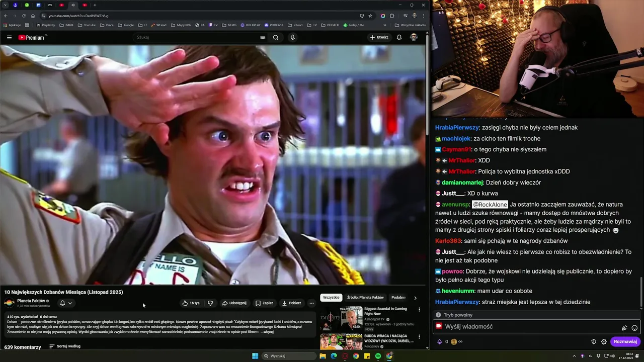This screenshot has height=362, width=644.
Task: Open the PODATKI bookmarks folder
Action: 330,25
